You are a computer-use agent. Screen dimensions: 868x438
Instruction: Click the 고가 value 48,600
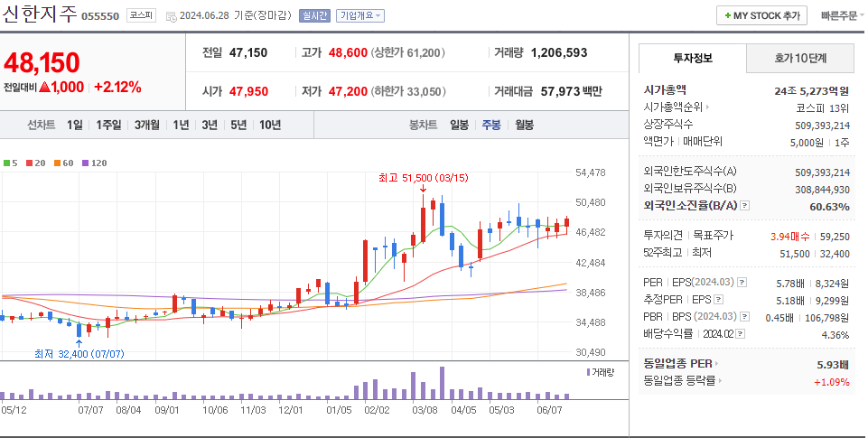(349, 52)
